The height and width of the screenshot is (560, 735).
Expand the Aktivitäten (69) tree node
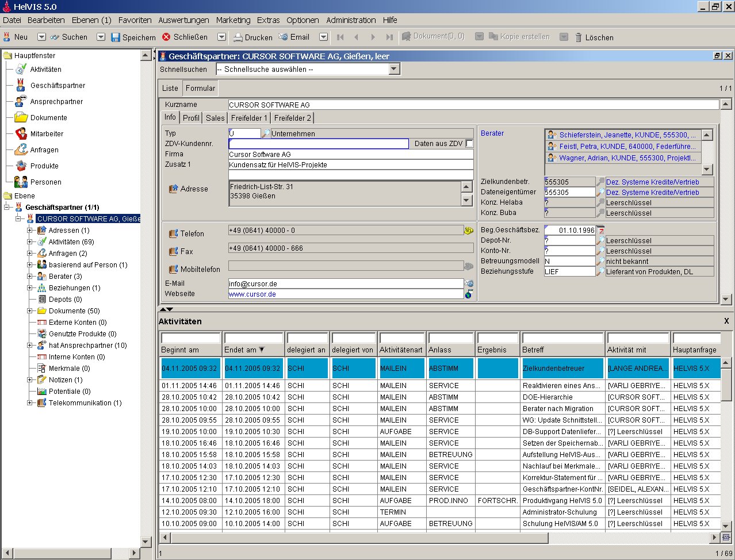(30, 242)
